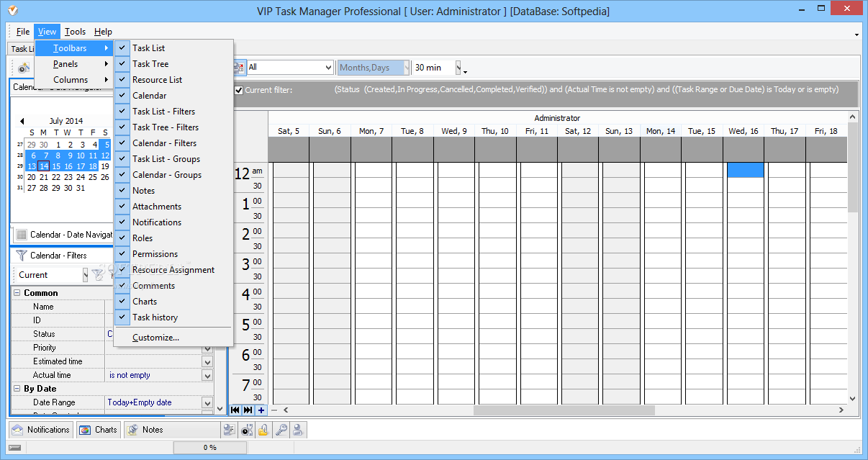Screen dimensions: 868x460
Task: Select Customize... in Toolbars submenu
Action: pos(173,338)
